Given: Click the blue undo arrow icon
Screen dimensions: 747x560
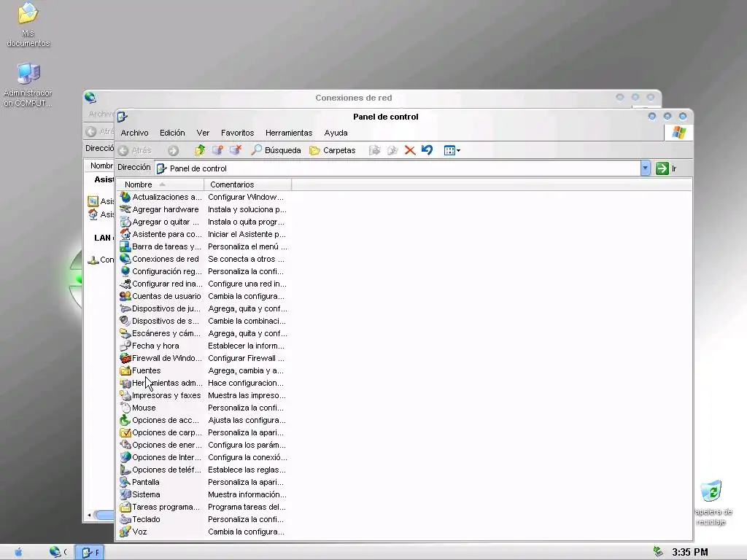Looking at the screenshot, I should point(427,150).
